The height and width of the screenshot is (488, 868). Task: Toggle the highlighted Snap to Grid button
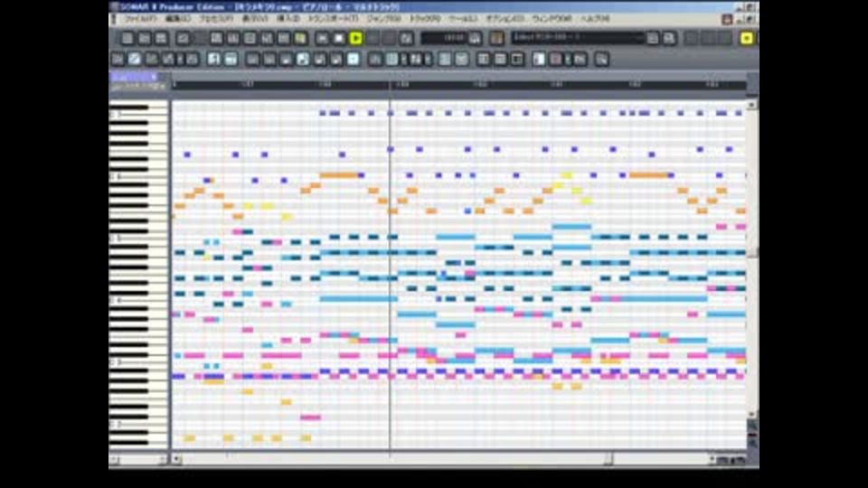(392, 60)
